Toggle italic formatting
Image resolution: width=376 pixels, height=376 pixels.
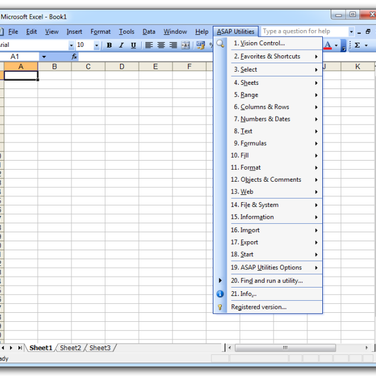click(x=121, y=45)
